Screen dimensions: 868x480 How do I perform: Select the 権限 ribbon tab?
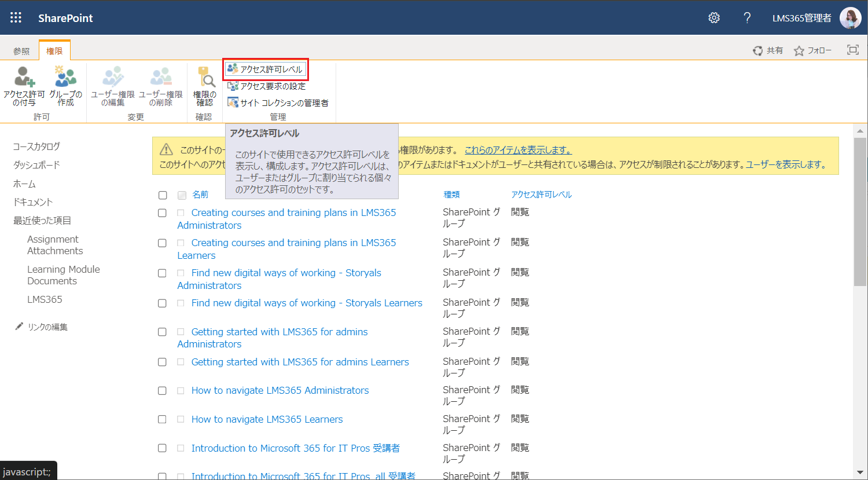[x=54, y=50]
